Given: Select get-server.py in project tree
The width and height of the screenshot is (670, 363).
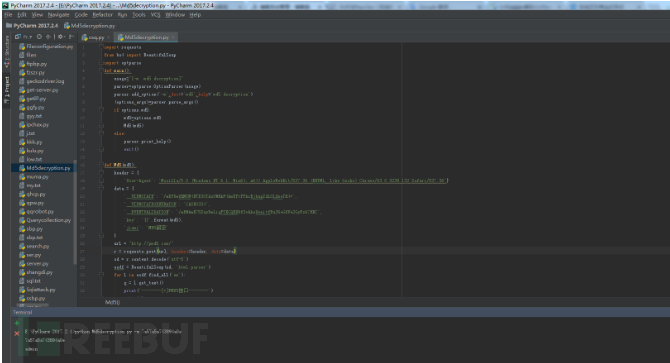Looking at the screenshot, I should (42, 90).
